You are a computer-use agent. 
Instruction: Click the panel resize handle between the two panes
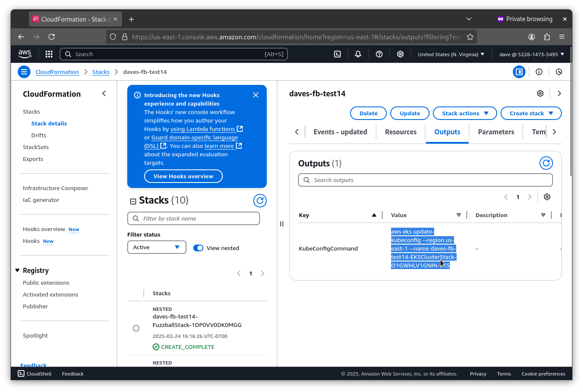coord(282,224)
